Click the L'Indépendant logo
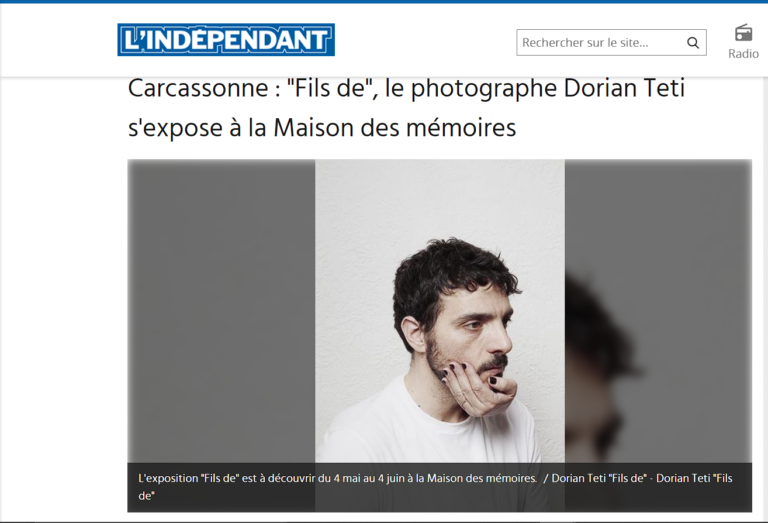This screenshot has width=768, height=523. point(226,40)
